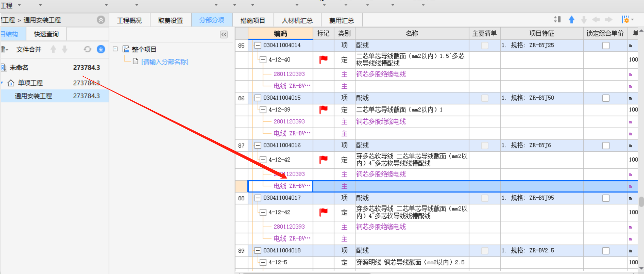Screen dimensions: 644x274
Task: Click the down arrow next to 文件合并
Action: (x=65, y=49)
